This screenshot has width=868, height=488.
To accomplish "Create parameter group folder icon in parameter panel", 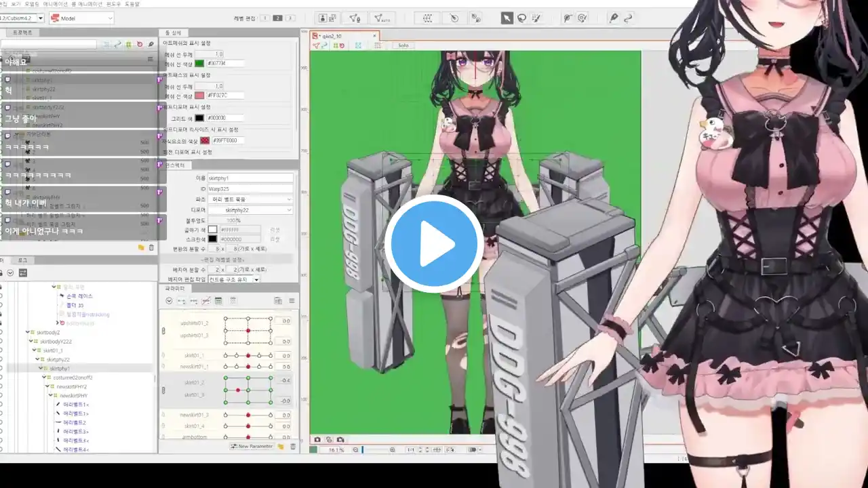I will 281,446.
